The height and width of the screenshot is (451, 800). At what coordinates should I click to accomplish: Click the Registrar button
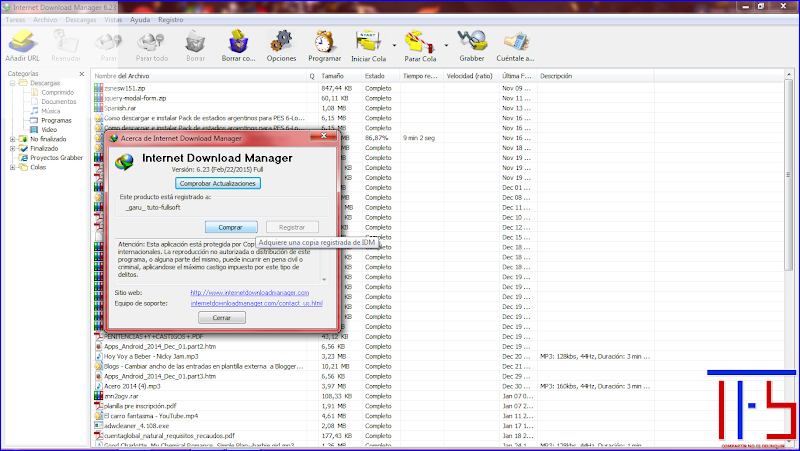tap(292, 228)
